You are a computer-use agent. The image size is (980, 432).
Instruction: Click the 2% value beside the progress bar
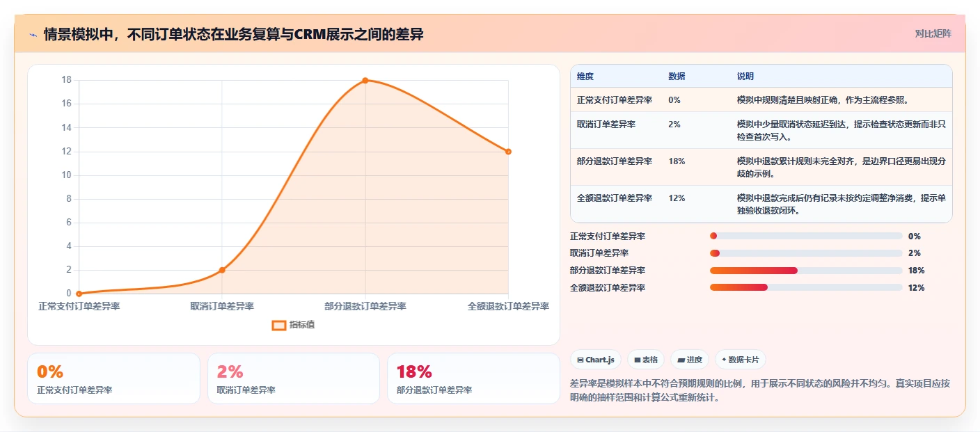915,253
